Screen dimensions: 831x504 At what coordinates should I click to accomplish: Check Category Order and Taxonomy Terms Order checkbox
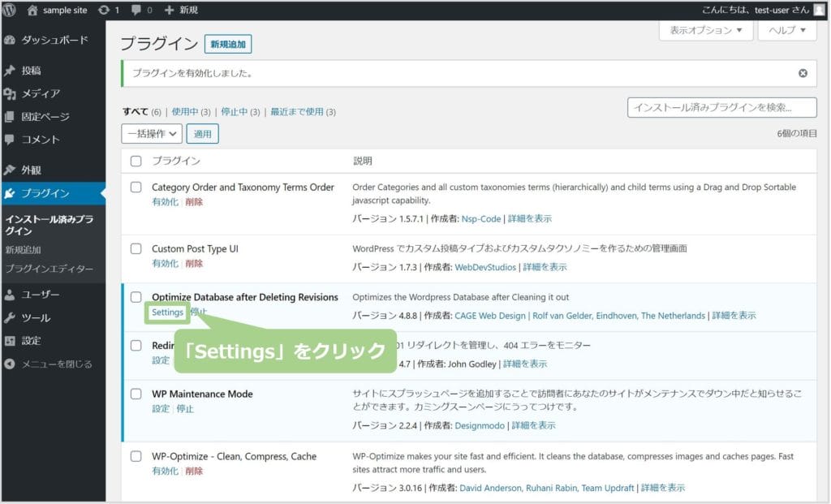(x=136, y=187)
